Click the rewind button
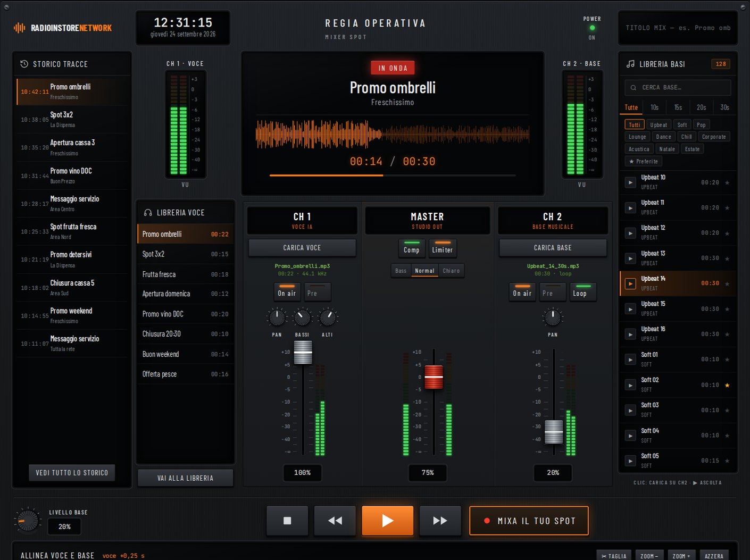 pos(335,520)
